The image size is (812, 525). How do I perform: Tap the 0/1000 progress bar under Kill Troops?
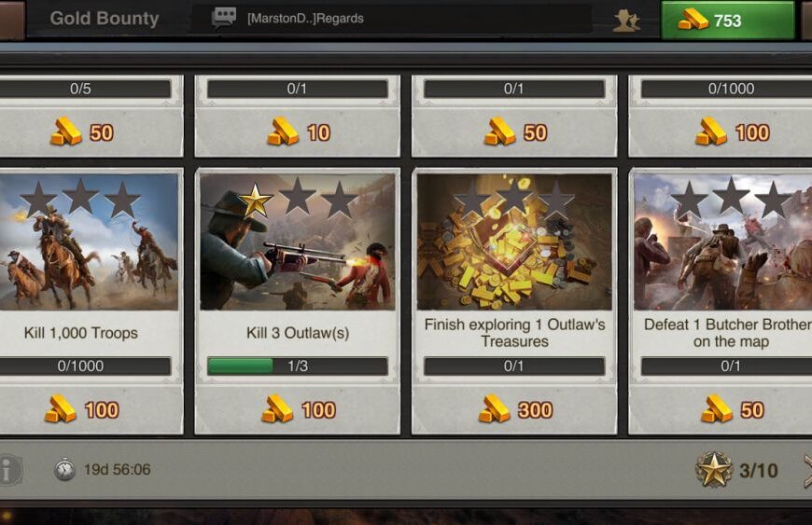(x=83, y=366)
